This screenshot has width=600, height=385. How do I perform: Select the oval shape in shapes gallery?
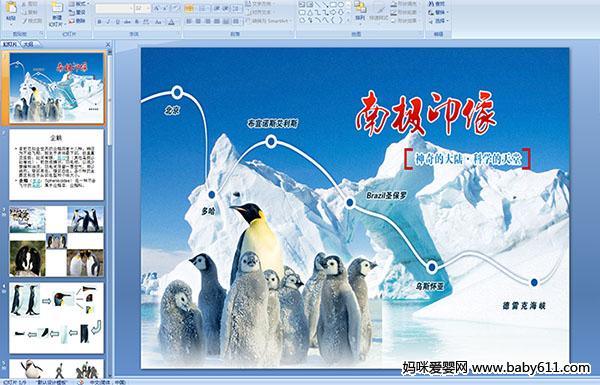341,5
